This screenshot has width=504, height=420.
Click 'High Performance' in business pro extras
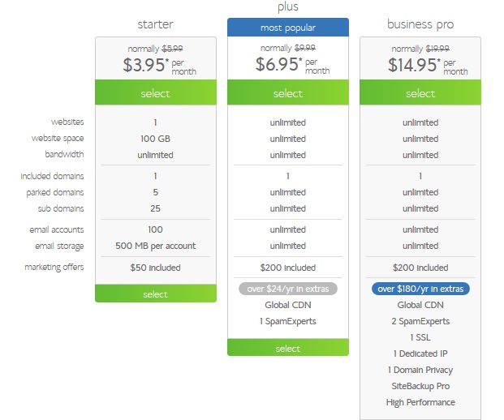click(420, 402)
